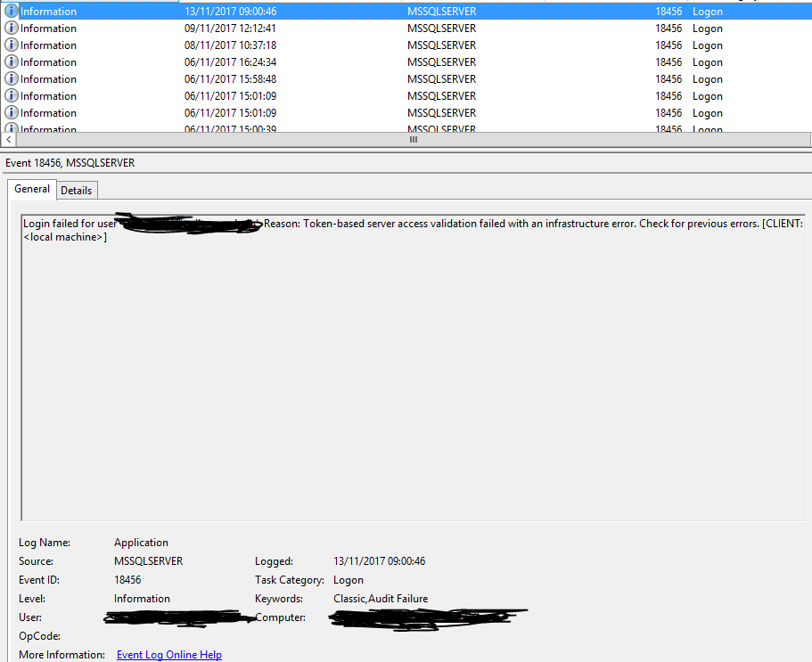Click MSSQLSERVER source in 06/11/2017 15:58:48 row
The image size is (812, 662).
(442, 79)
